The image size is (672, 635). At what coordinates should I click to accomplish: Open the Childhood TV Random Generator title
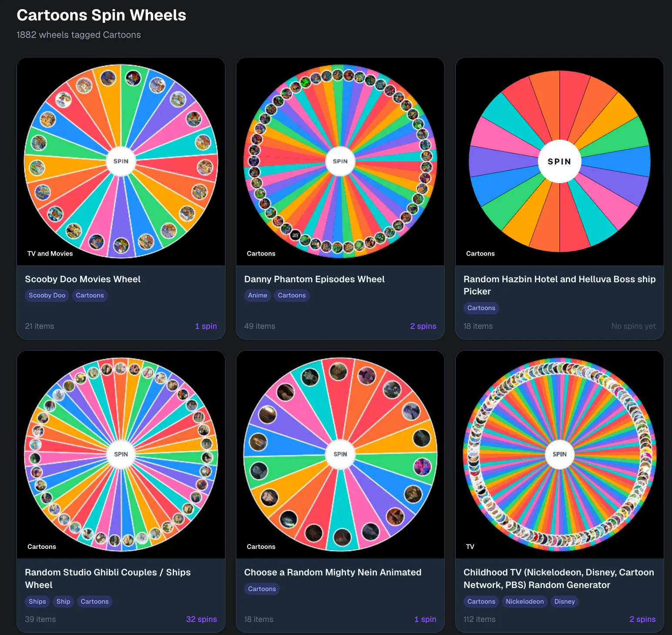click(559, 578)
